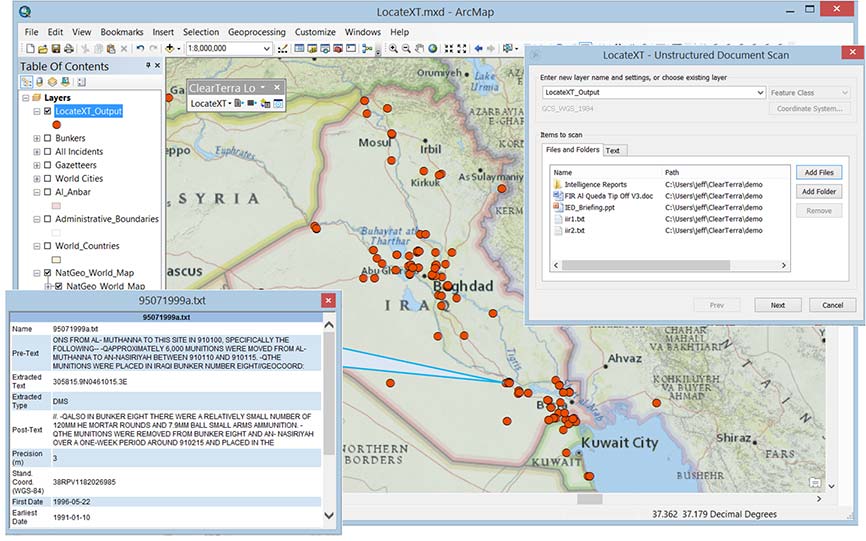Click Next in the document scan dialog

pyautogui.click(x=776, y=305)
